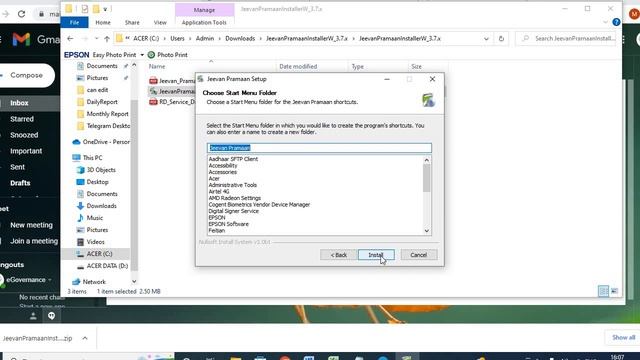The image size is (640, 360).
Task: Open the Home ribbon tab
Action: point(103,22)
